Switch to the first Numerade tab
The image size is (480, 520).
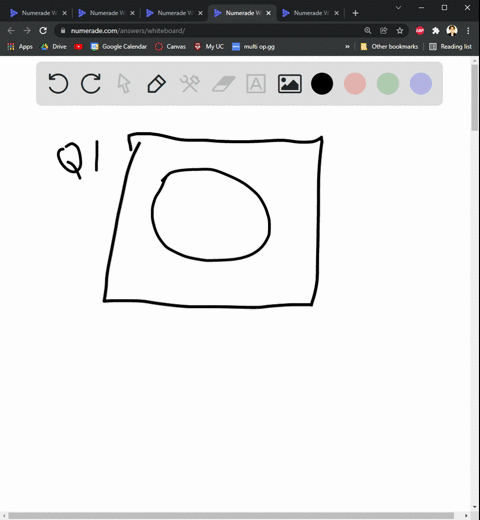tap(38, 13)
